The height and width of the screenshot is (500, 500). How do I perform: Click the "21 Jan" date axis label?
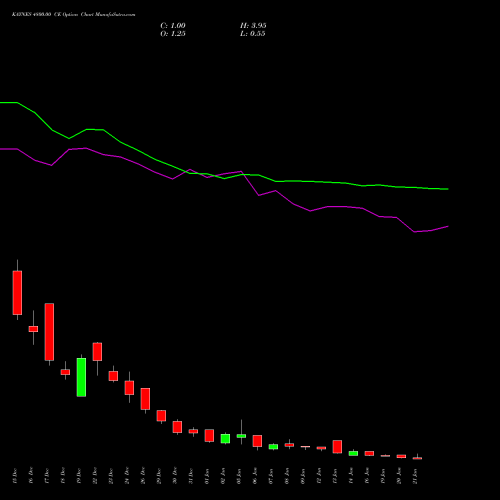coord(415,476)
